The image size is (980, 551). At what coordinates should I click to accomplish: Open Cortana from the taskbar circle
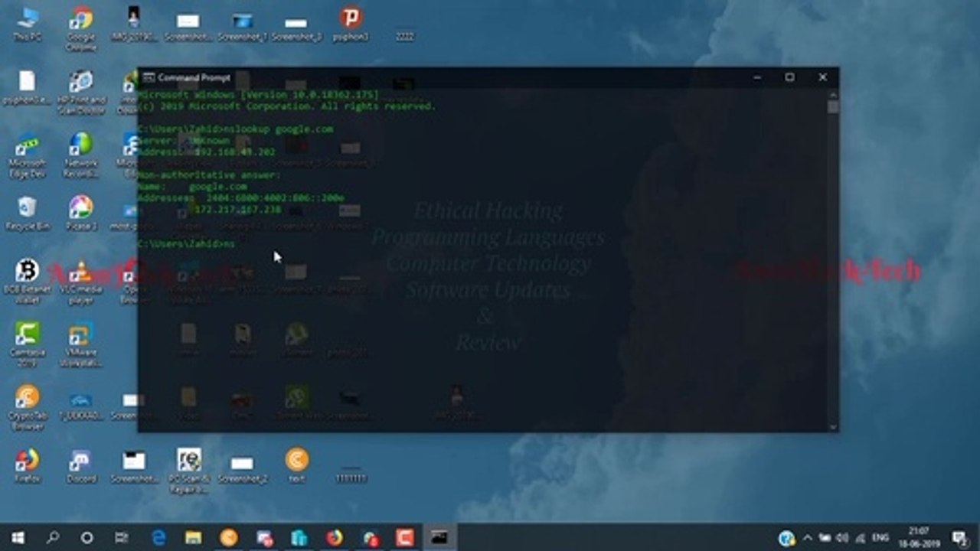click(87, 538)
